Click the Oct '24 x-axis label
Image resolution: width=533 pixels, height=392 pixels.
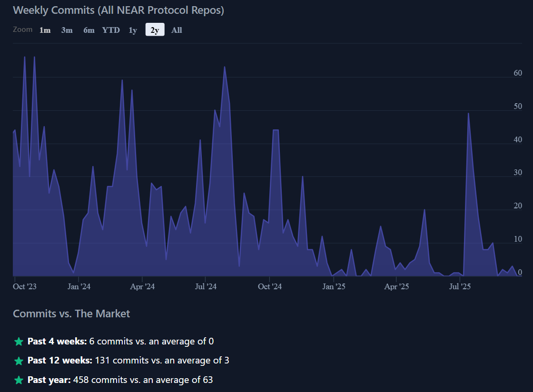pyautogui.click(x=269, y=286)
